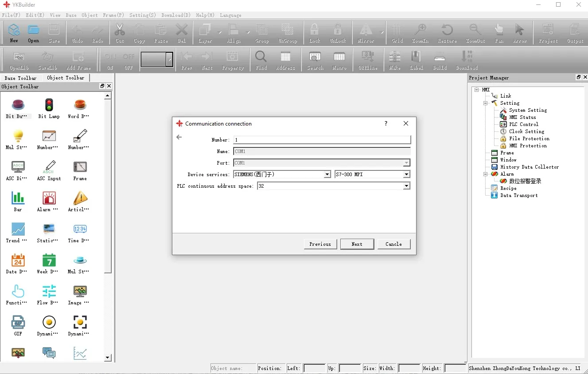588x374 pixels.
Task: Click the New project toolbar icon
Action: pos(14,33)
